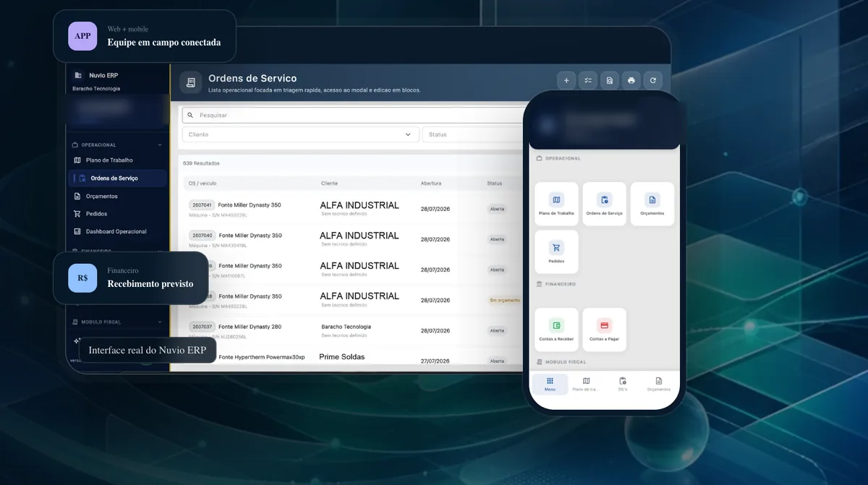Tap the Plano de Trabalho tile on the phone
Viewport: 868px width, 485px height.
pos(556,204)
